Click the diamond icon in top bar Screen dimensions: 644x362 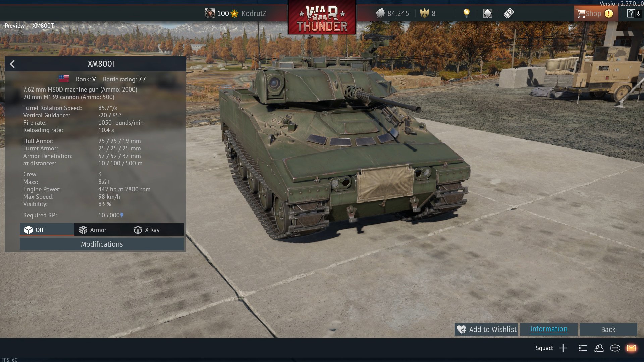pos(487,13)
